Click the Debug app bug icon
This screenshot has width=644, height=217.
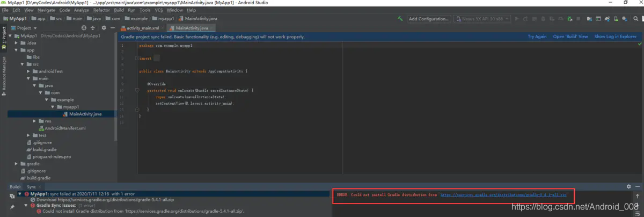pyautogui.click(x=543, y=19)
